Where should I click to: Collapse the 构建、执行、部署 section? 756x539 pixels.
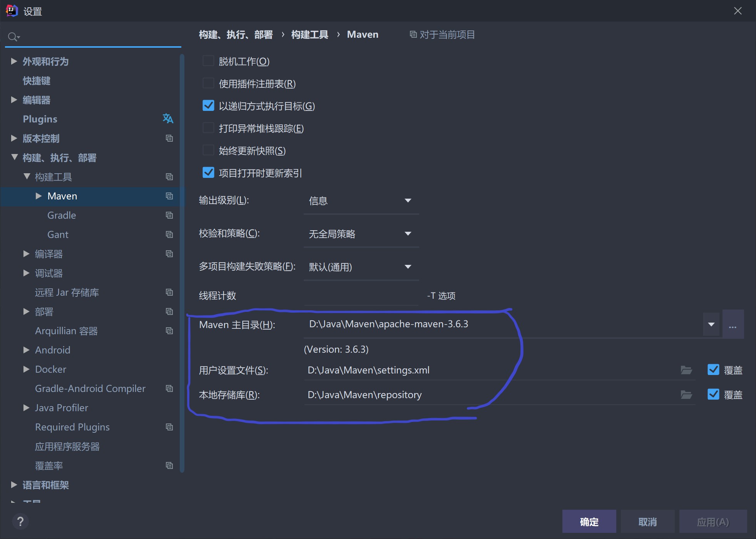14,157
